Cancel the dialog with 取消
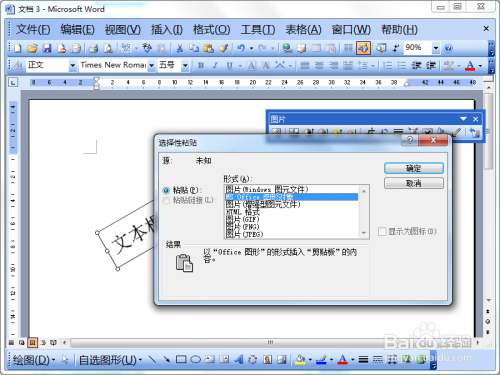Viewport: 500px width, 375px height. click(414, 183)
